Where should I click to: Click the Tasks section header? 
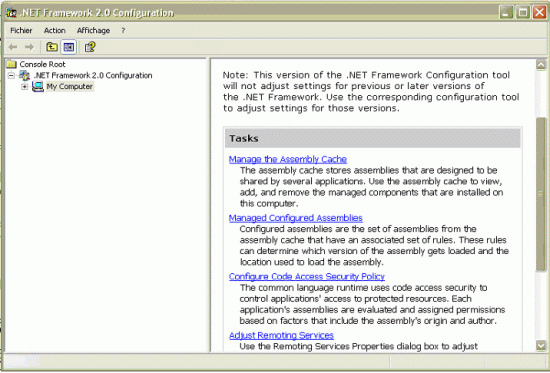tap(373, 138)
